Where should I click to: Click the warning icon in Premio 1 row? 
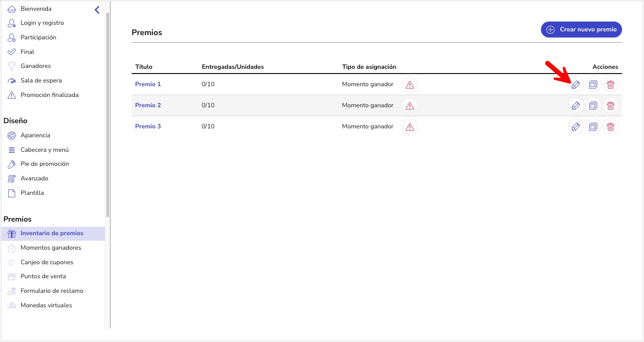point(410,85)
